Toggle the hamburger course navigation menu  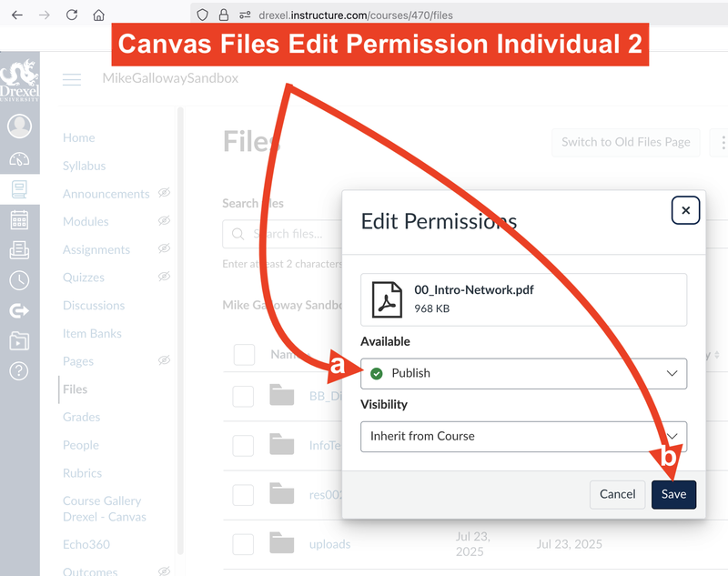72,79
